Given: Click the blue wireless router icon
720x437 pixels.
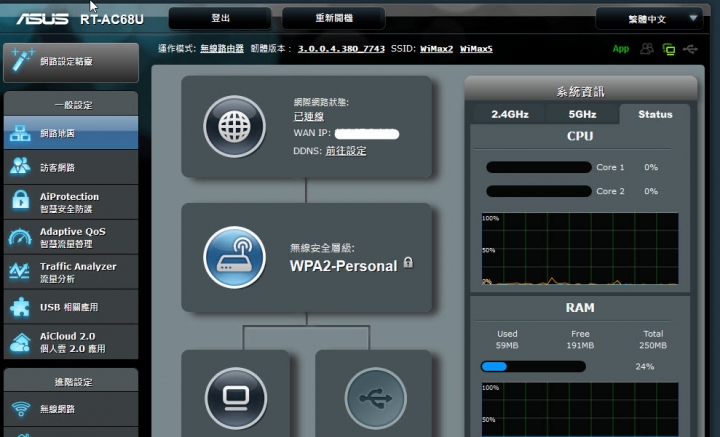Looking at the screenshot, I should click(235, 258).
